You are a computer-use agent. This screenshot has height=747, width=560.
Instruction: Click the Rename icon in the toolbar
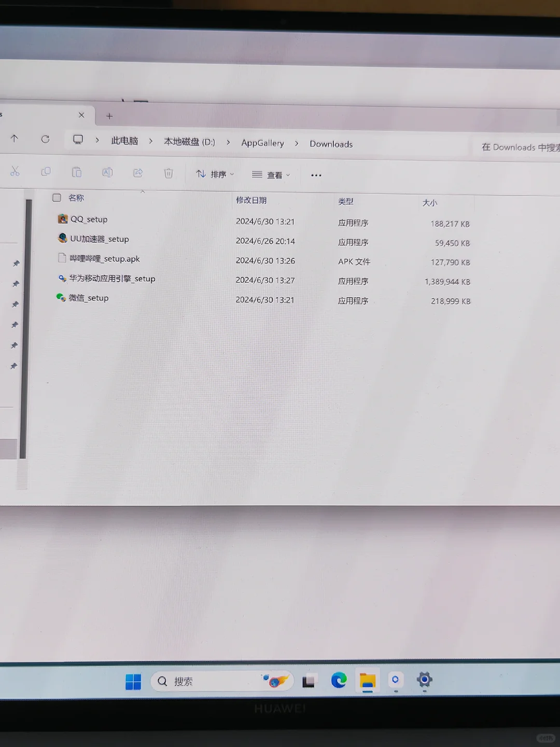(107, 172)
